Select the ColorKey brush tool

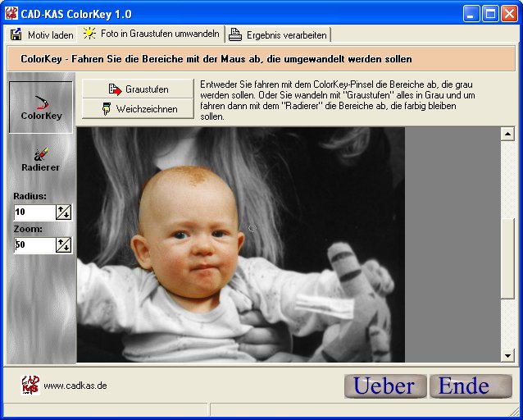[41, 107]
